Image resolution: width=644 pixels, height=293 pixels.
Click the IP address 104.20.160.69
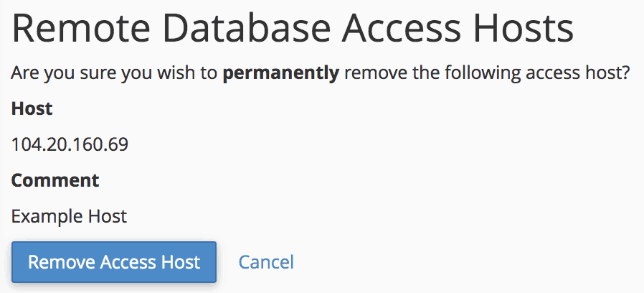click(x=70, y=144)
